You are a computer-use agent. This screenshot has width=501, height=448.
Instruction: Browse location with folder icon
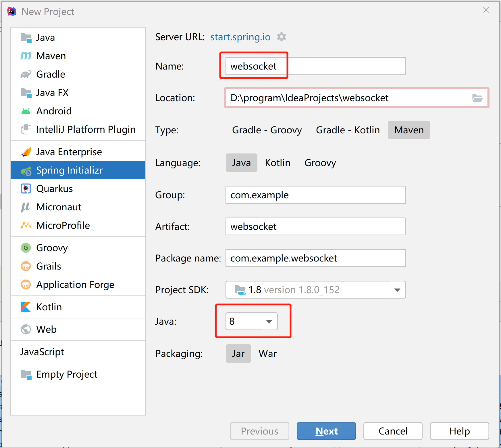point(477,98)
